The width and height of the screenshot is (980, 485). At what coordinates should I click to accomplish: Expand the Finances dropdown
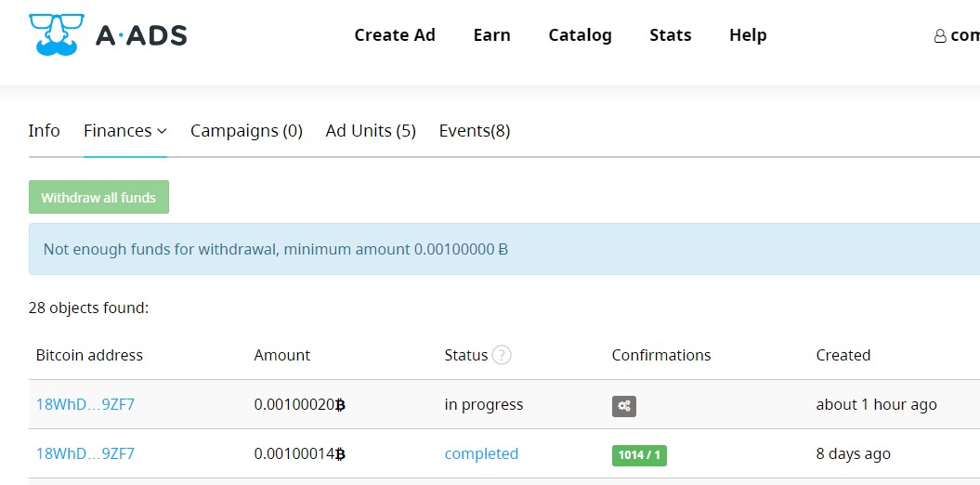(125, 131)
